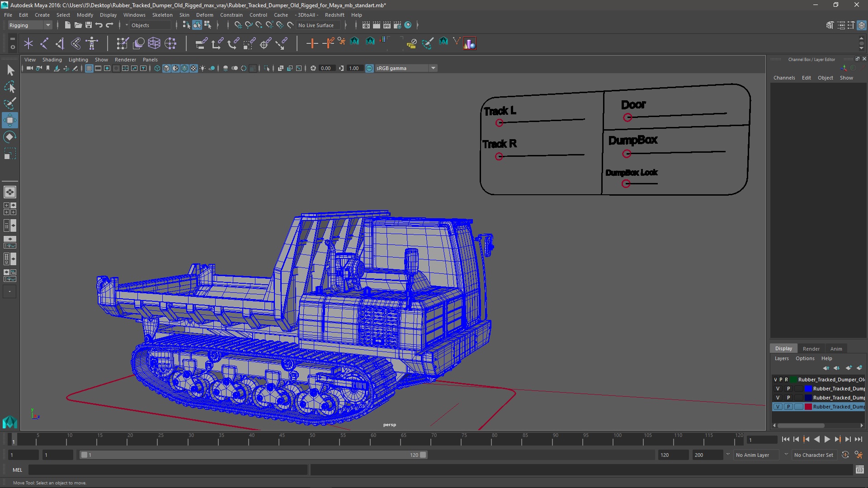This screenshot has width=868, height=488.
Task: Open the Constrain menu
Action: coord(231,15)
